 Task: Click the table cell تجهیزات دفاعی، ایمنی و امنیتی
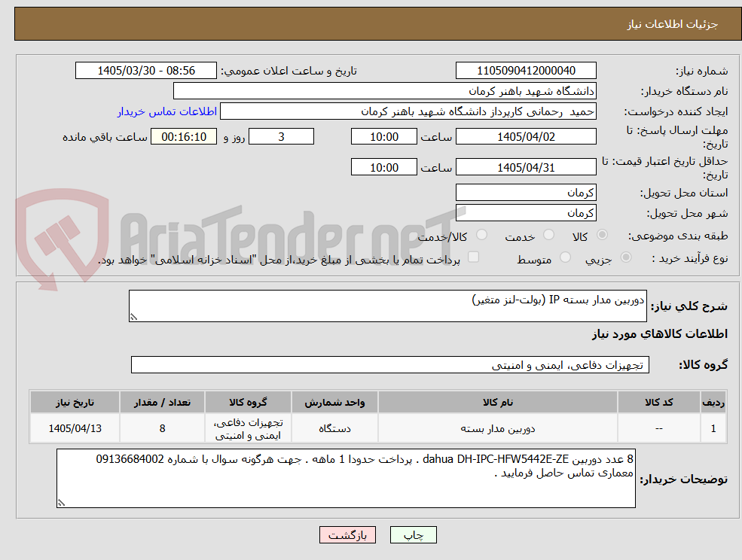coord(248,428)
